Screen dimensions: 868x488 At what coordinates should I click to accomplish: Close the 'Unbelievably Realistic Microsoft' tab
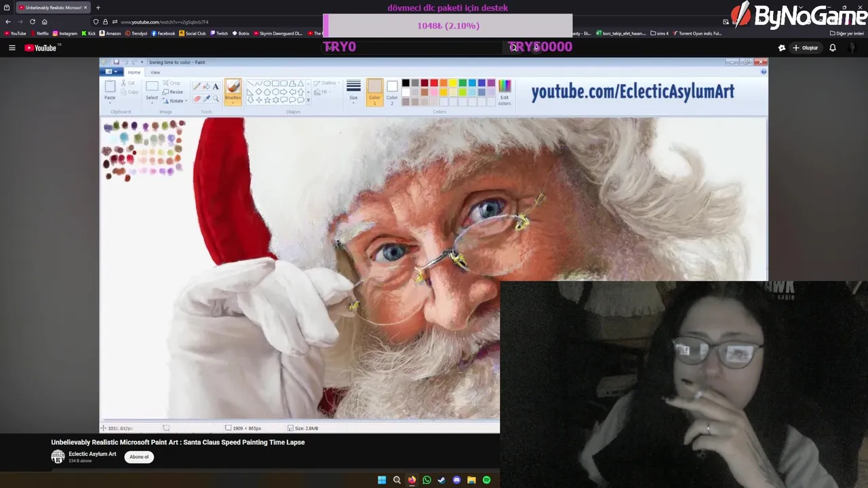(x=85, y=7)
